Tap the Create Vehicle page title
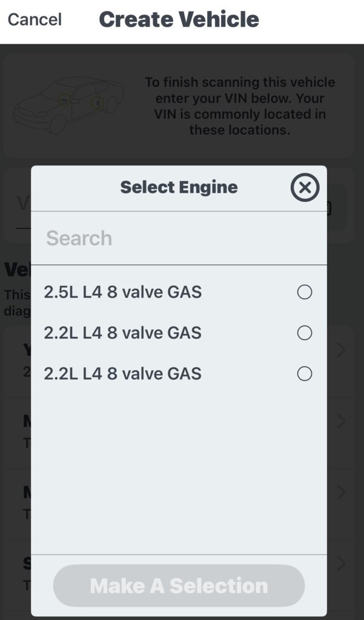Viewport: 364px width, 620px height. coord(179,19)
